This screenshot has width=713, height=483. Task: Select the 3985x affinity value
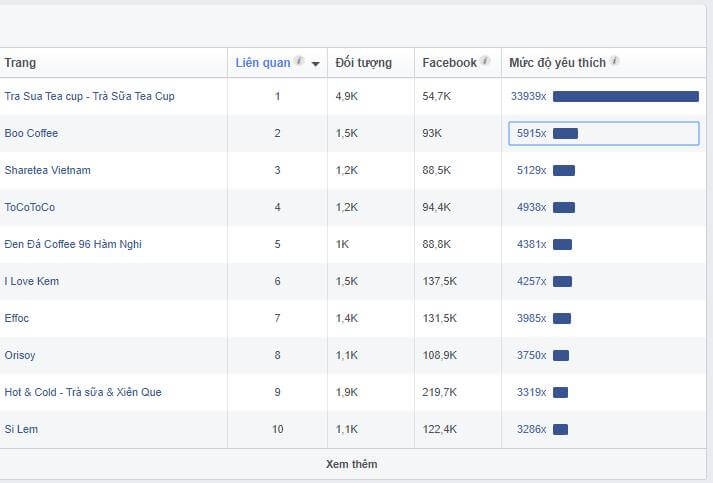pyautogui.click(x=531, y=318)
